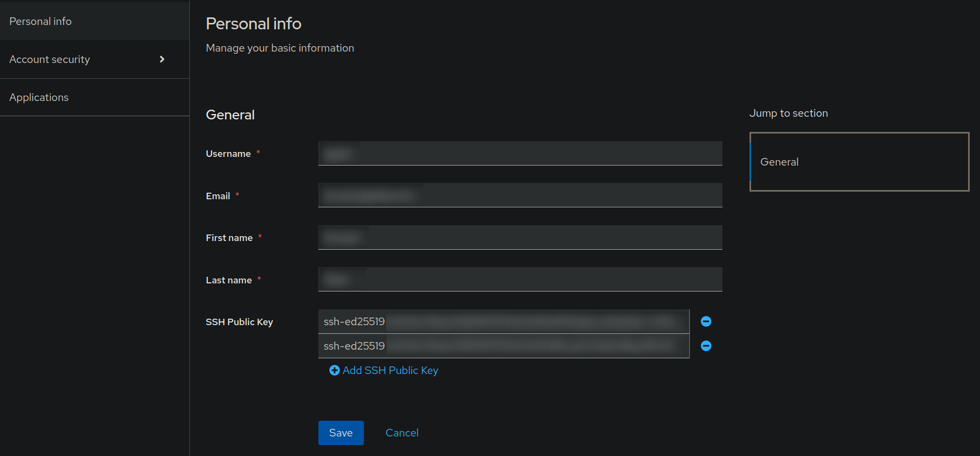Screen dimensions: 980x456
Task: Click the Last name field label
Action: coord(229,280)
